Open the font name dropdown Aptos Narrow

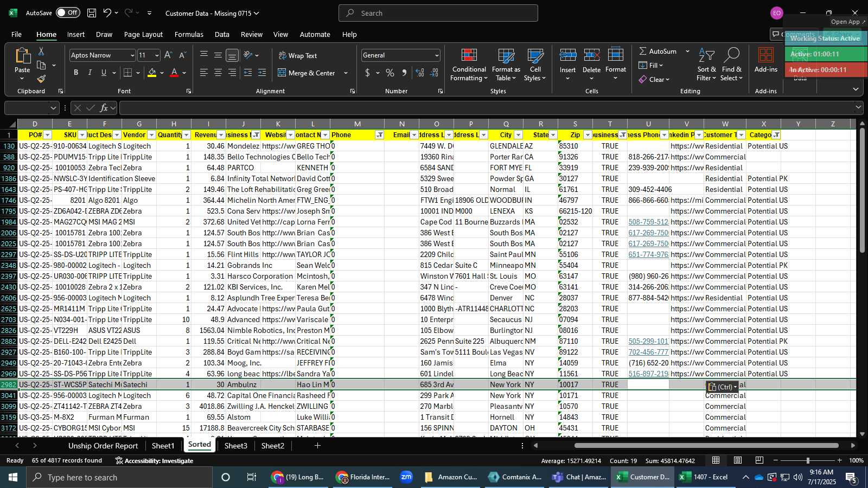click(132, 55)
